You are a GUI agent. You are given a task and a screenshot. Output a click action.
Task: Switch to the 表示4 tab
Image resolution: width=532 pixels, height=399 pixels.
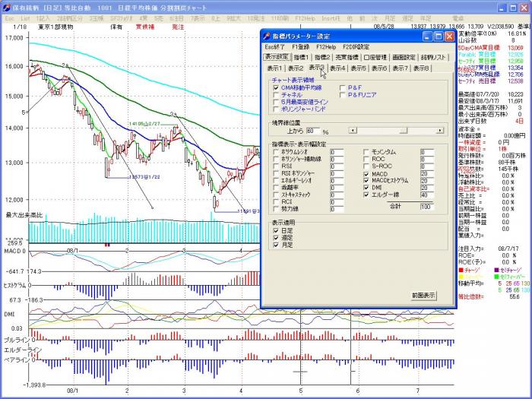point(337,68)
